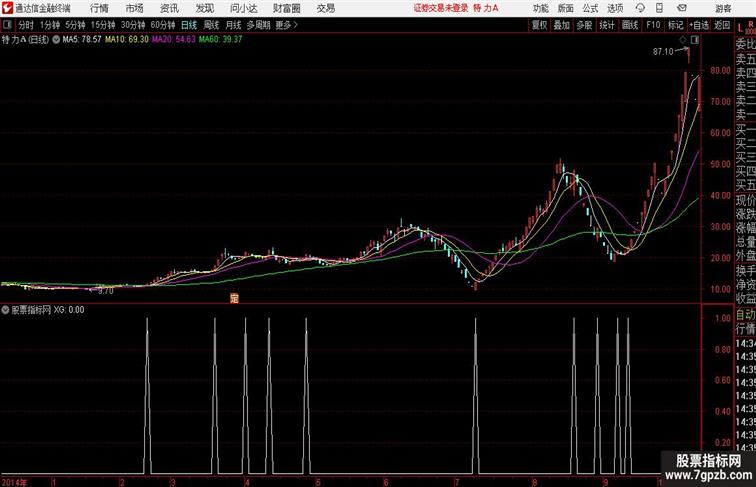Switch to the 多周期 multi-period tab

click(x=258, y=25)
